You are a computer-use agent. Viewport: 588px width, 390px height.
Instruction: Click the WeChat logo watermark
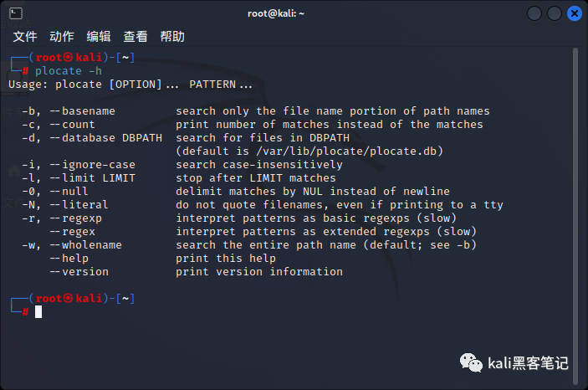(471, 362)
